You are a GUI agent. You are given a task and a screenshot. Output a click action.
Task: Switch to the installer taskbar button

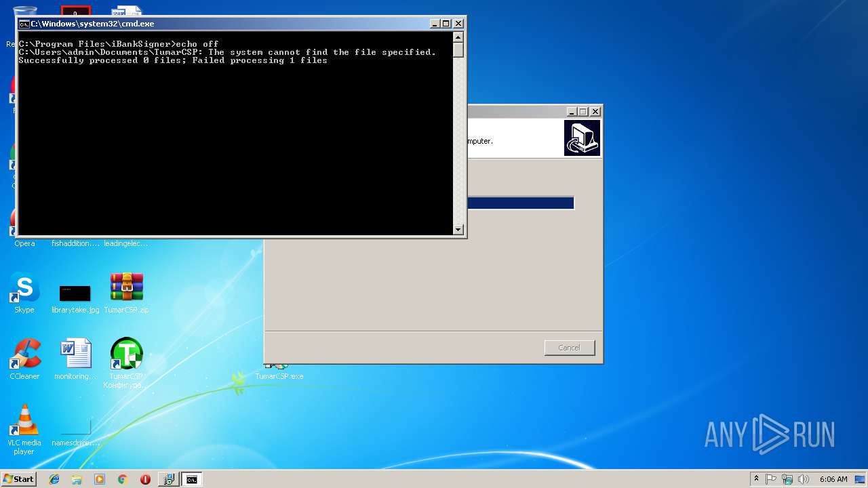pyautogui.click(x=168, y=479)
